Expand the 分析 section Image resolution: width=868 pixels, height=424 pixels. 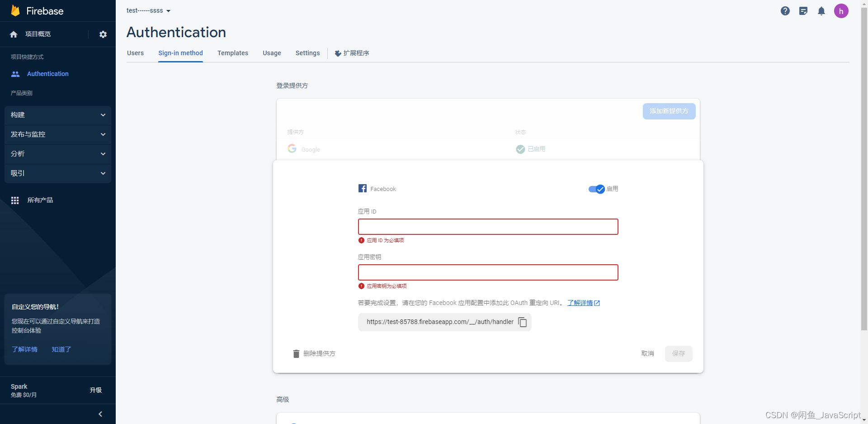click(x=58, y=154)
